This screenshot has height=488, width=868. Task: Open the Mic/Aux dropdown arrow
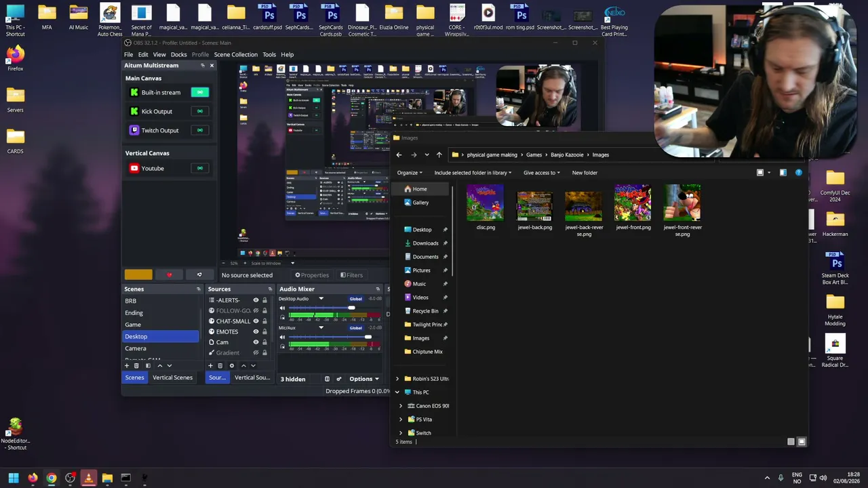click(x=321, y=328)
